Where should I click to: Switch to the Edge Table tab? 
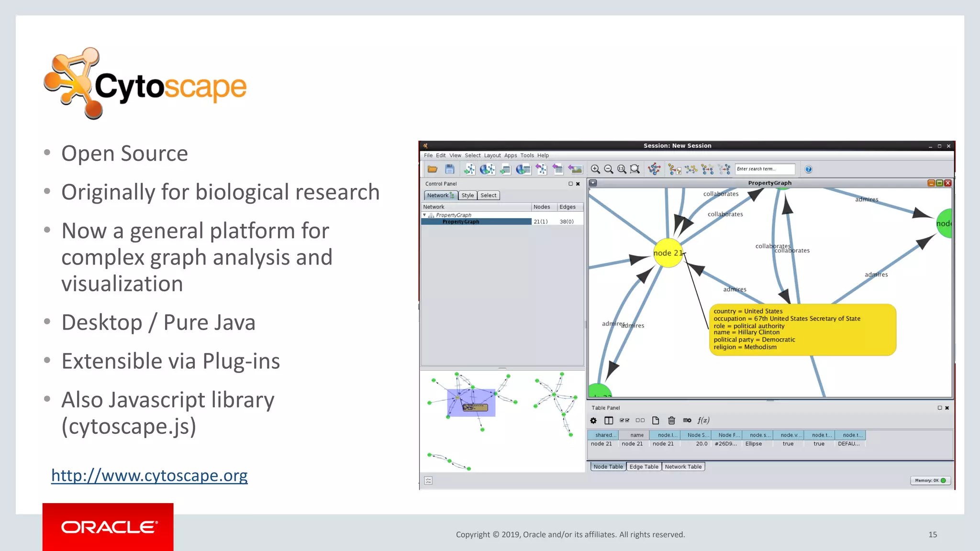pyautogui.click(x=644, y=467)
